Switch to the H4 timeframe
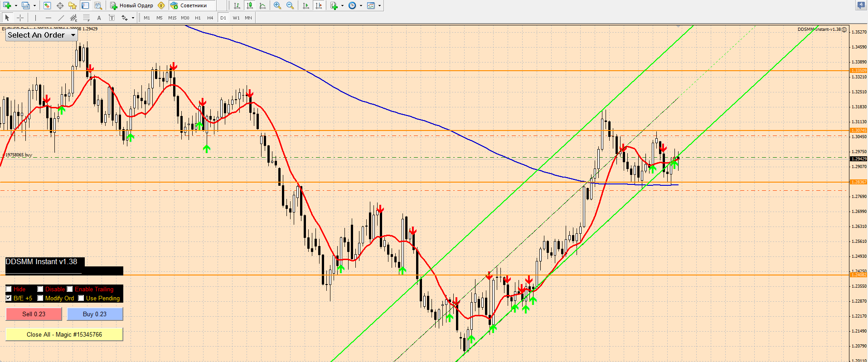The height and width of the screenshot is (362, 868). click(x=210, y=18)
